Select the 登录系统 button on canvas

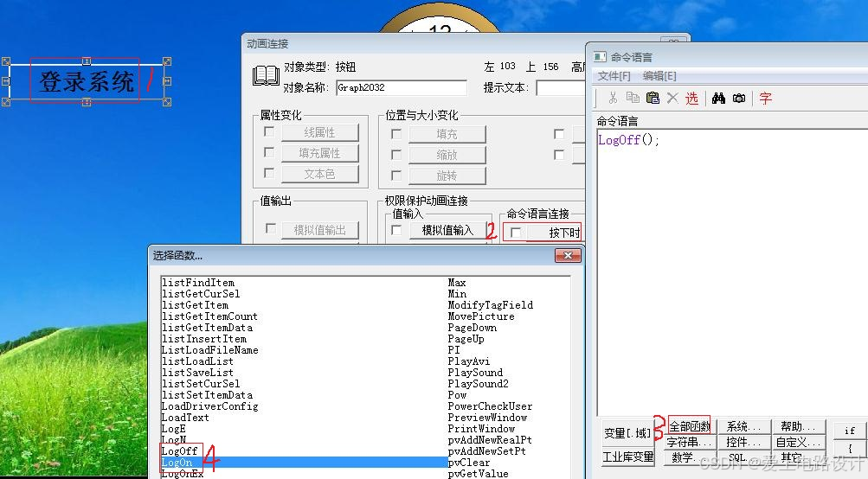(86, 82)
